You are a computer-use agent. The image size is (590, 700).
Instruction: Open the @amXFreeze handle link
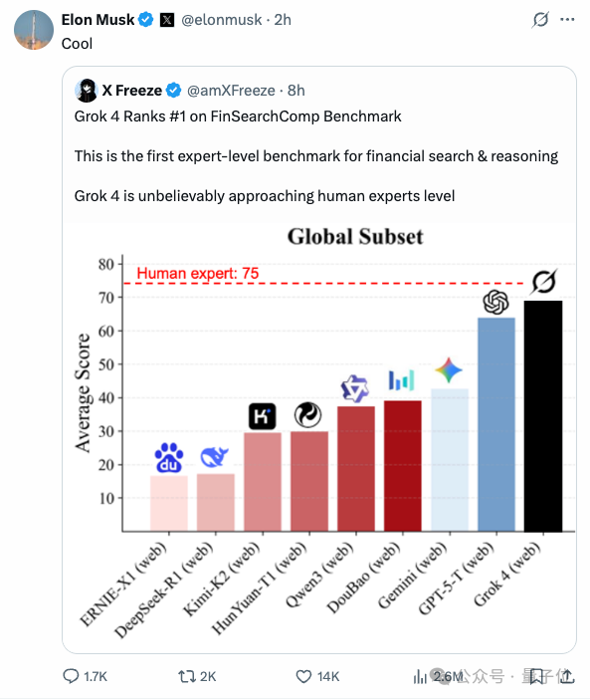click(231, 91)
